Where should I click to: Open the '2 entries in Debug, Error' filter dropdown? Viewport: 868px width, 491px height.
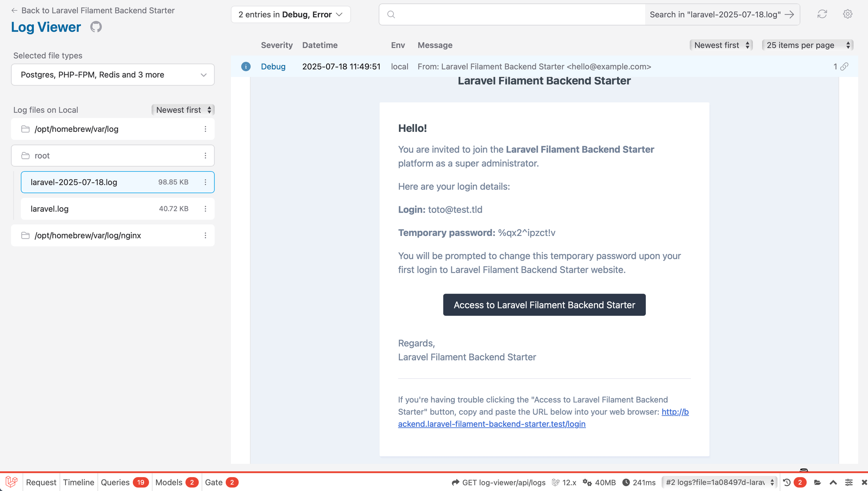(x=290, y=14)
